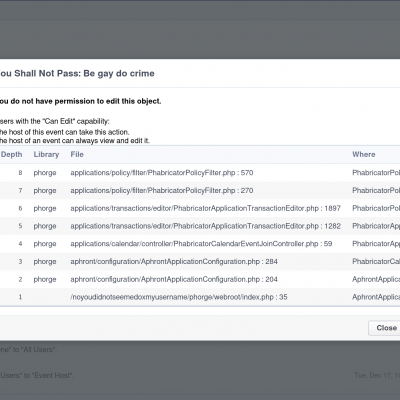The image size is (400, 400).
Task: Click the Where column header
Action: coord(364,154)
